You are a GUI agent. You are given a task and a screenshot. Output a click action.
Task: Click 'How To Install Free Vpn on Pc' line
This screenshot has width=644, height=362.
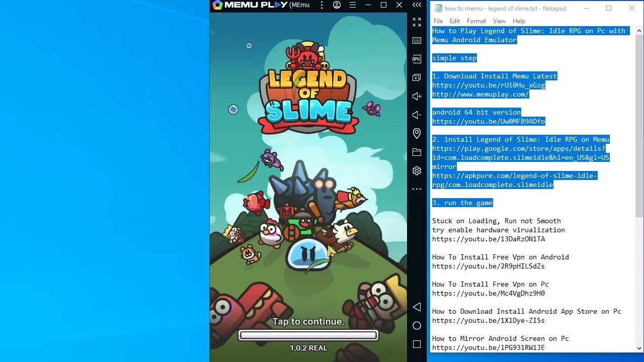491,284
